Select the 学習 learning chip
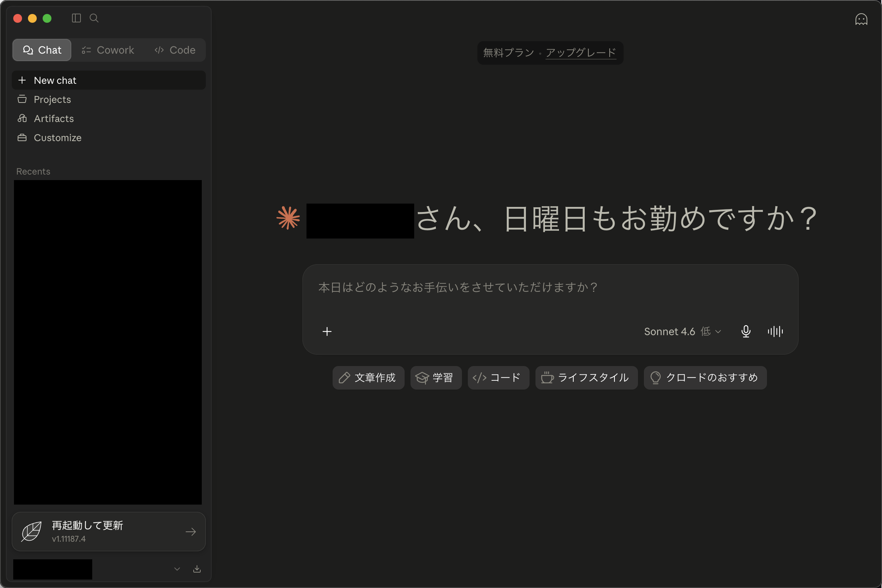Viewport: 882px width, 588px height. [x=436, y=378]
